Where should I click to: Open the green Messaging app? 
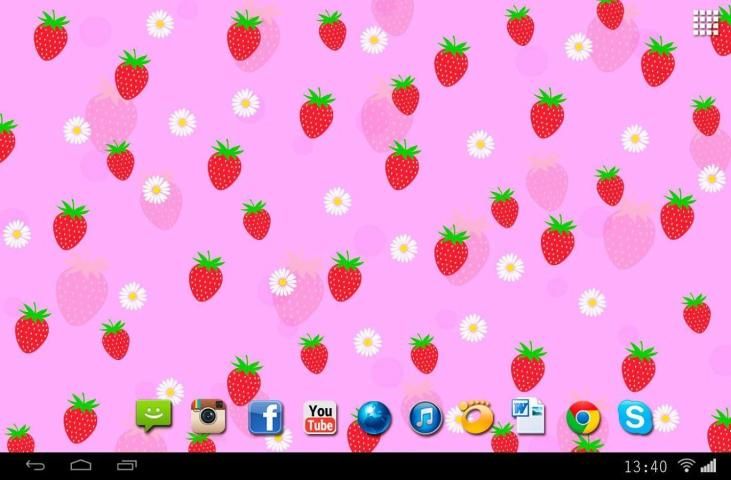pos(154,415)
